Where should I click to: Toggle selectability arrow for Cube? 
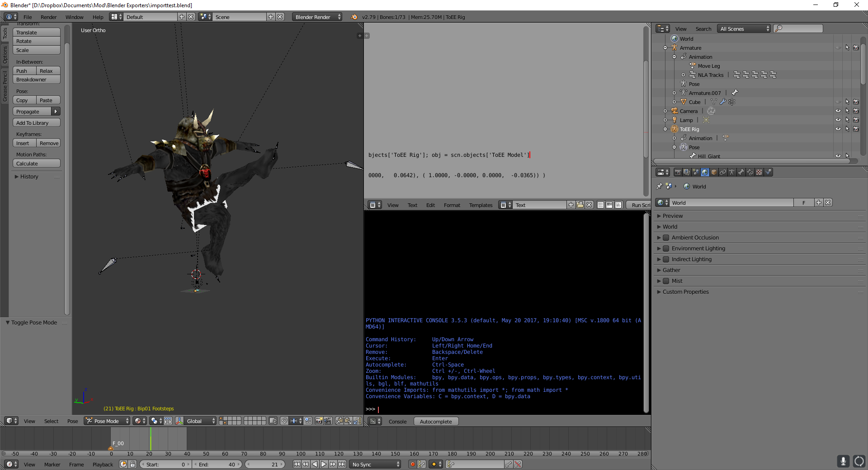[847, 102]
